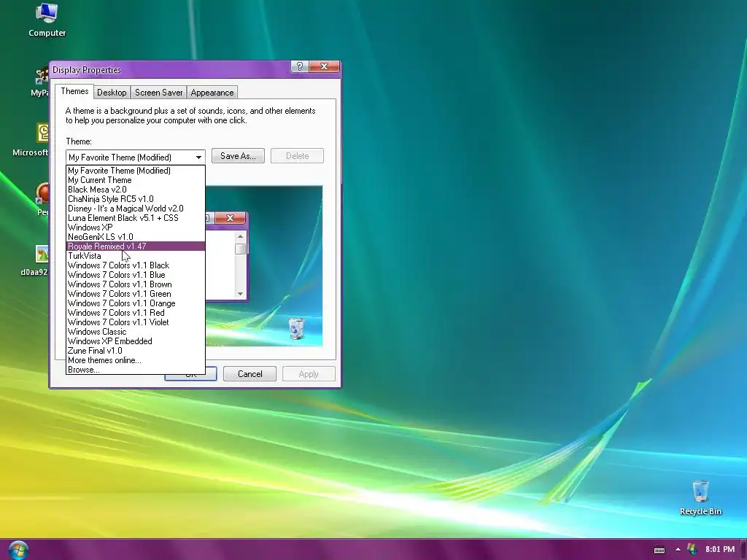Screen dimensions: 747x560
Task: Pick Windows 7 Colors v1.1 Red
Action: tap(135, 313)
